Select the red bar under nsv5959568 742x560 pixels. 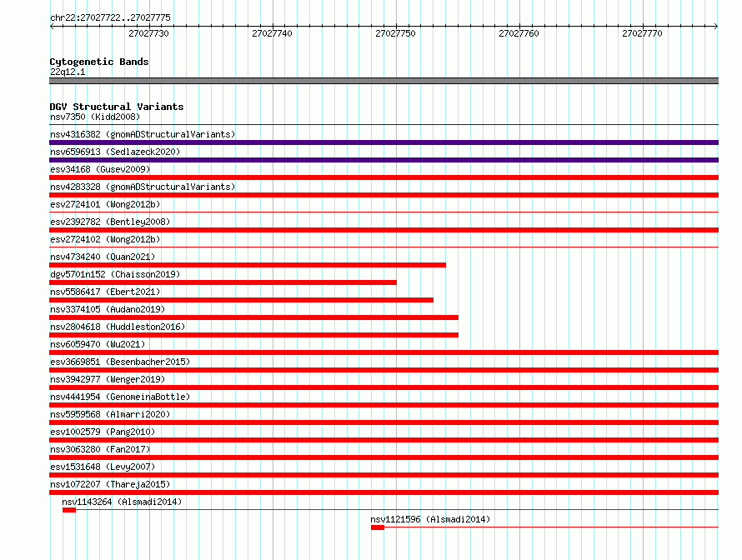pos(384,422)
